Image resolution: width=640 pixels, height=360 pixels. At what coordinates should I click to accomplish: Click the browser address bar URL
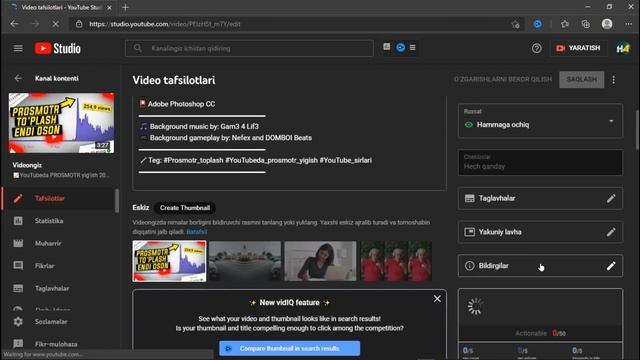(165, 24)
